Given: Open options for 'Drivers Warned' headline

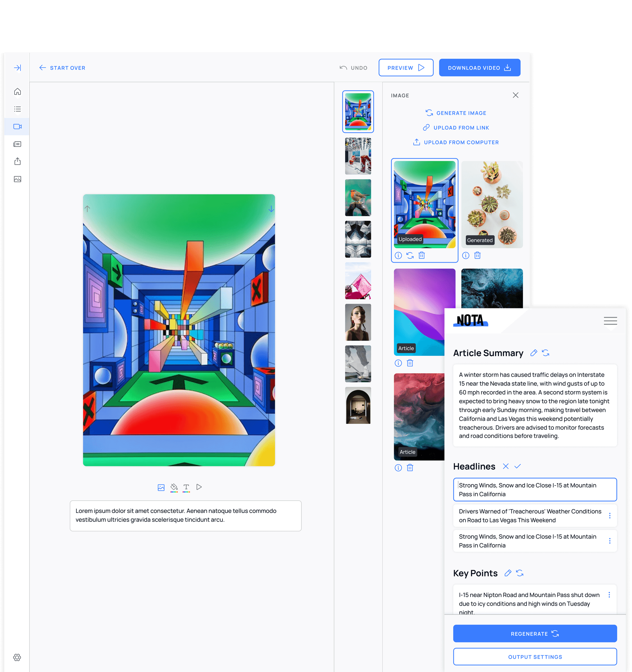Looking at the screenshot, I should tap(610, 515).
